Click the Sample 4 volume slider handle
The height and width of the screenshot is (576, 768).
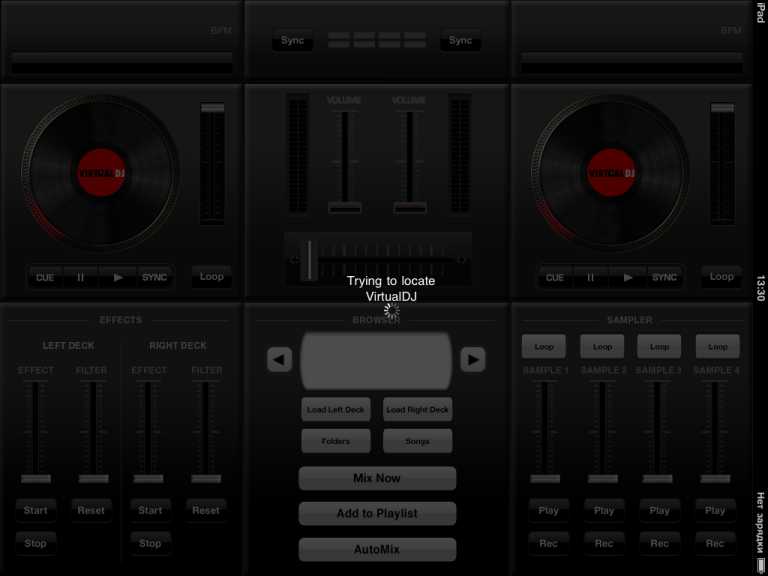(715, 479)
